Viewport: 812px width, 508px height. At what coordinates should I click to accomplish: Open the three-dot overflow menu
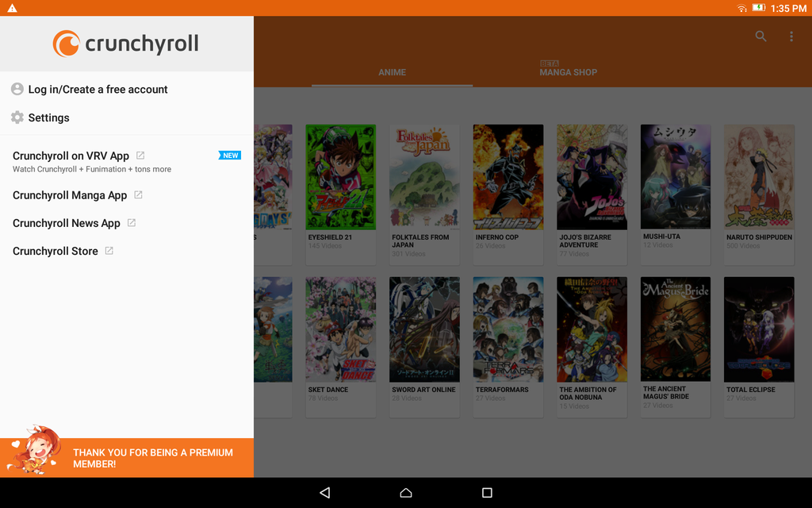tap(791, 37)
